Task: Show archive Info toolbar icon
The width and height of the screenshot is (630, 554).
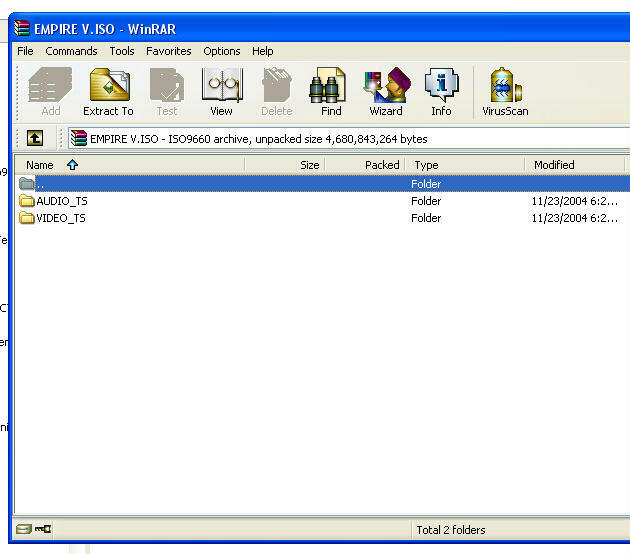Action: coord(442,84)
